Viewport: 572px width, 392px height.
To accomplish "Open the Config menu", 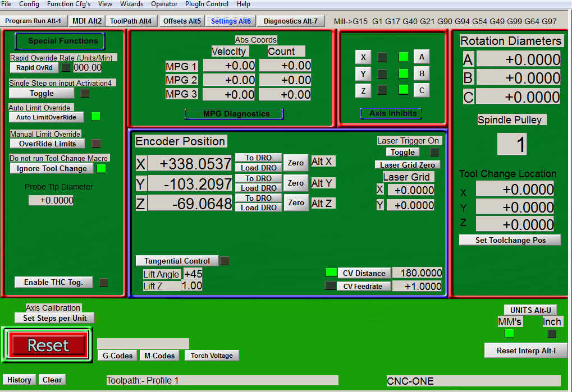I will click(x=29, y=4).
